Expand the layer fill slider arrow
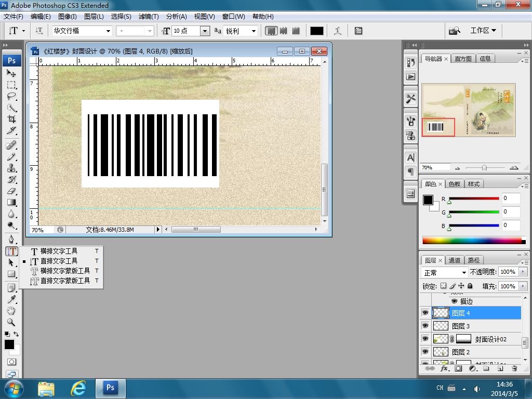The height and width of the screenshot is (399, 532). coord(523,286)
